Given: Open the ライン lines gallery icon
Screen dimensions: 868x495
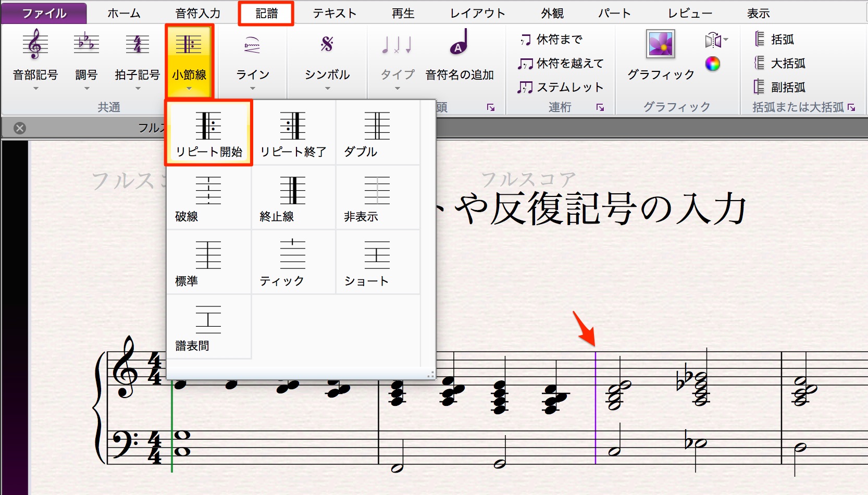Looking at the screenshot, I should pyautogui.click(x=252, y=45).
